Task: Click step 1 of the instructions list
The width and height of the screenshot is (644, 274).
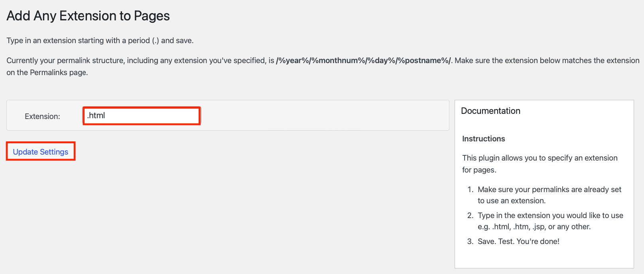Action: [x=549, y=195]
